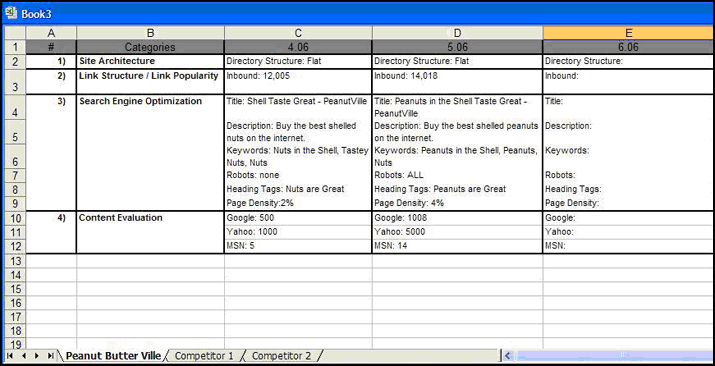Click 'Page Density:2%' cell

(298, 203)
